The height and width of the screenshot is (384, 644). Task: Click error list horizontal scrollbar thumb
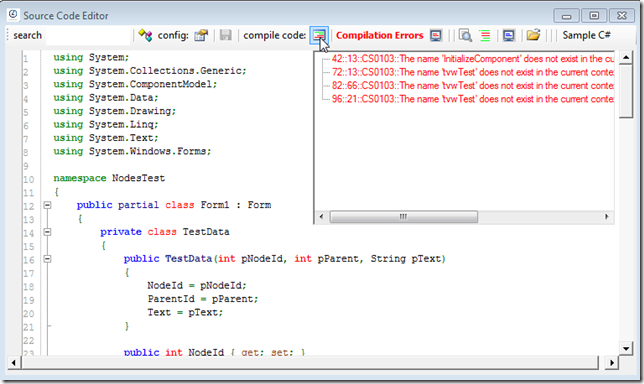click(x=404, y=216)
